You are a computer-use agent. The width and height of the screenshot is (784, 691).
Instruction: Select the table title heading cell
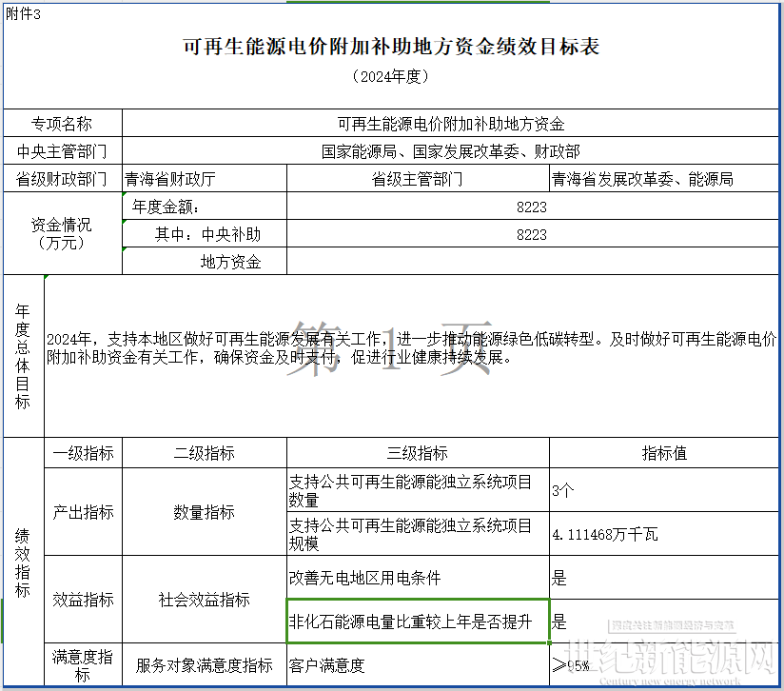(391, 47)
